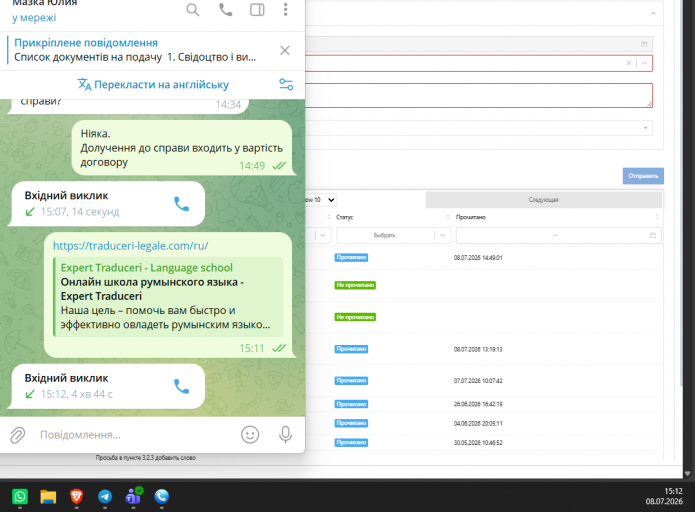Open the phone app icon in taskbar
The image size is (695, 512).
[162, 496]
